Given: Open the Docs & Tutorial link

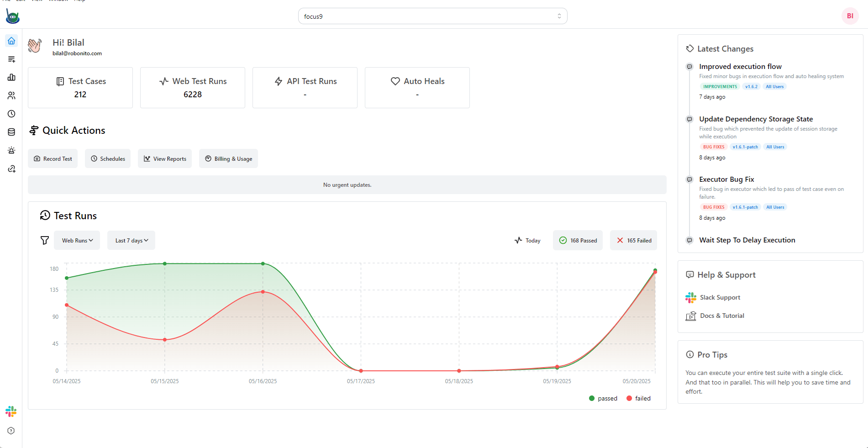Looking at the screenshot, I should pyautogui.click(x=722, y=316).
